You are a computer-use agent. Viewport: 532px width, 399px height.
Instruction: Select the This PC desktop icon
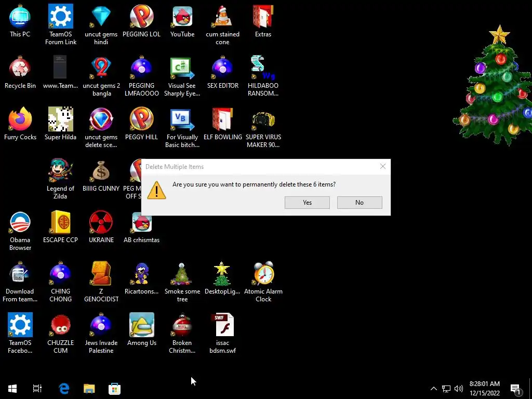tap(20, 21)
